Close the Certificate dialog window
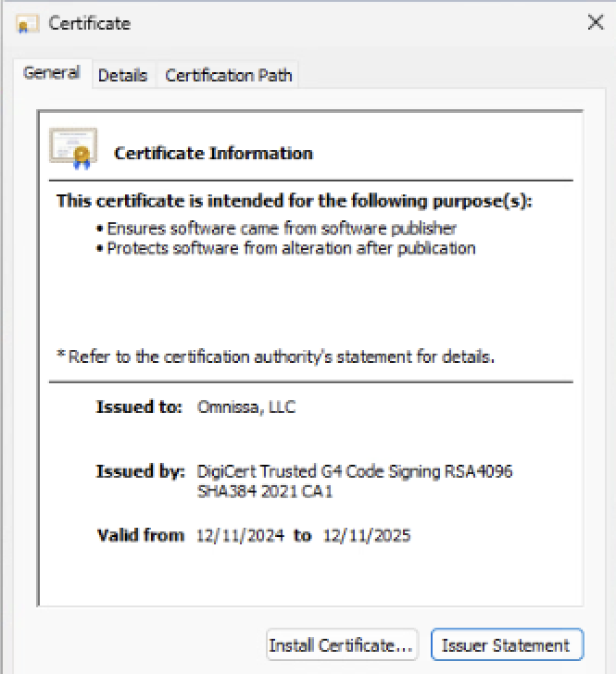This screenshot has height=674, width=616. pos(596,23)
